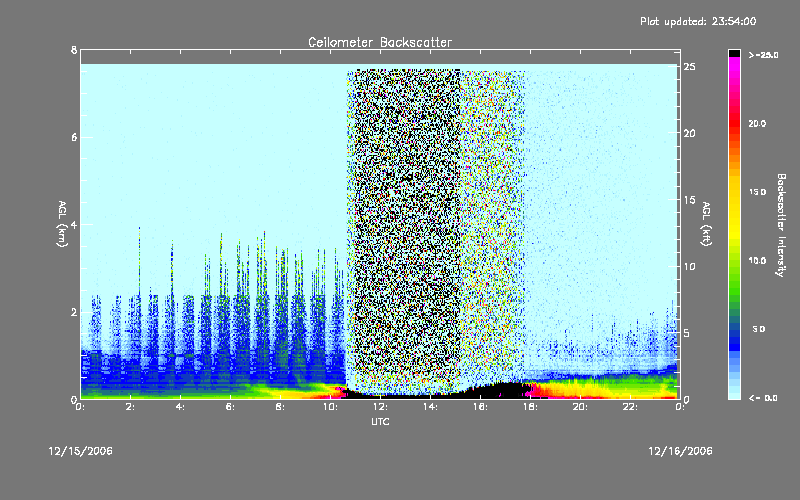Click the "4:" UTC hour label
Screen dimensions: 800x500
[180, 407]
